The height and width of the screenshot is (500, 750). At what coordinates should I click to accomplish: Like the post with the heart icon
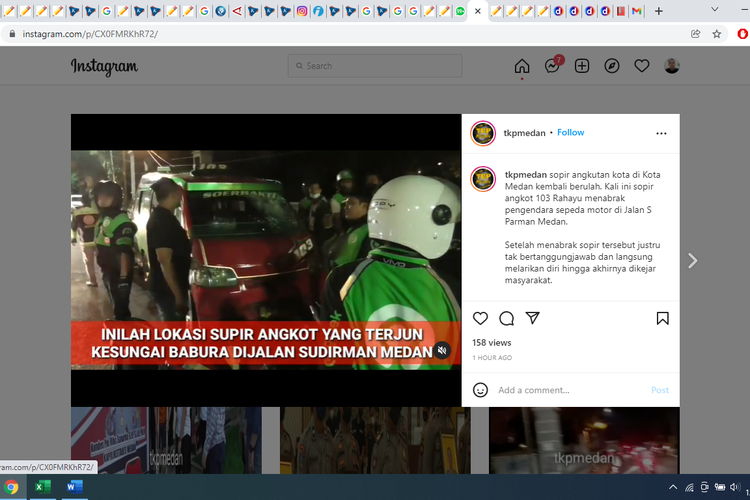pyautogui.click(x=480, y=318)
